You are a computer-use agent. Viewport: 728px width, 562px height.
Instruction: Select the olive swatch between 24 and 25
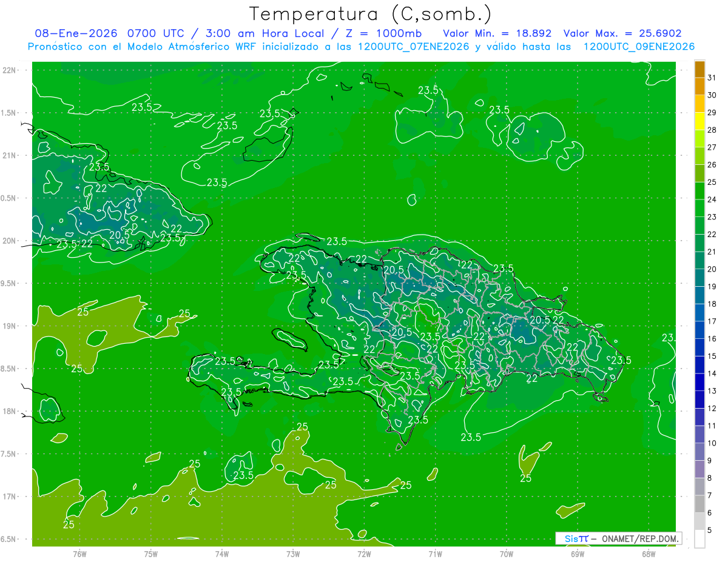(699, 173)
